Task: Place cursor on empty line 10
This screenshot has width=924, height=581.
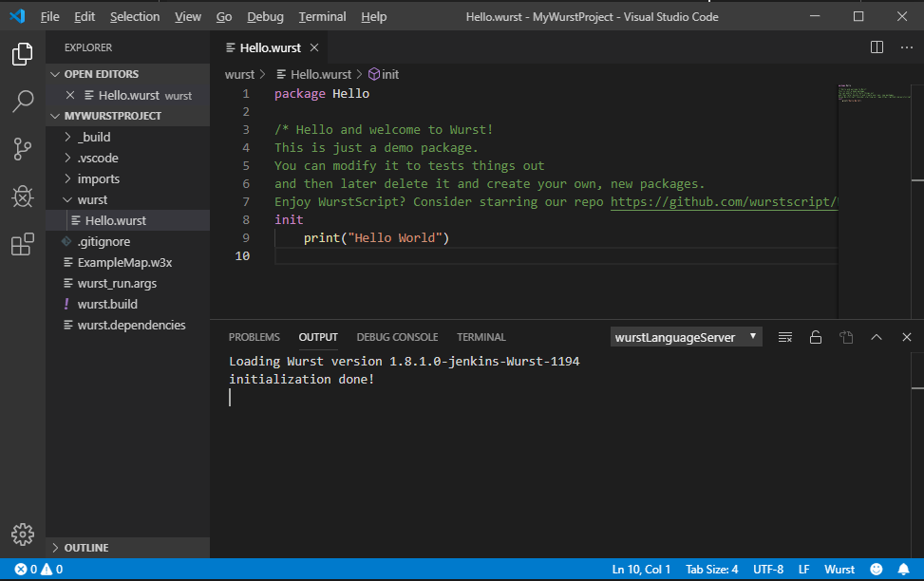Action: point(556,255)
